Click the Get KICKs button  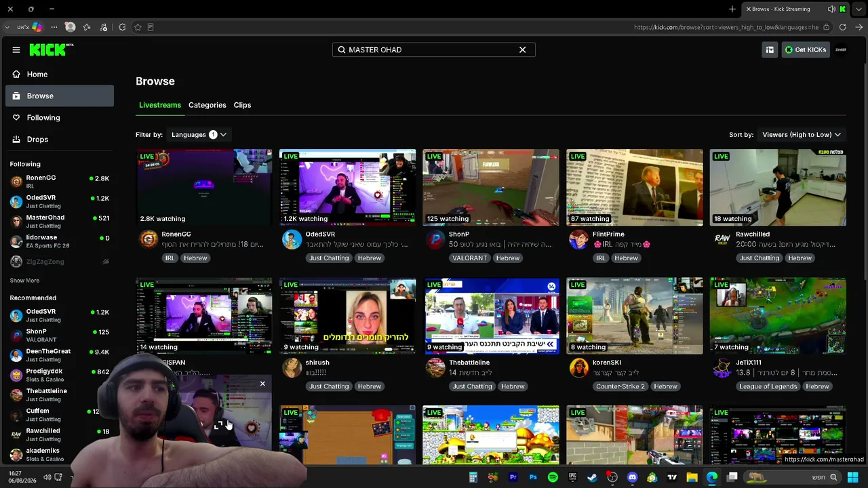click(806, 49)
